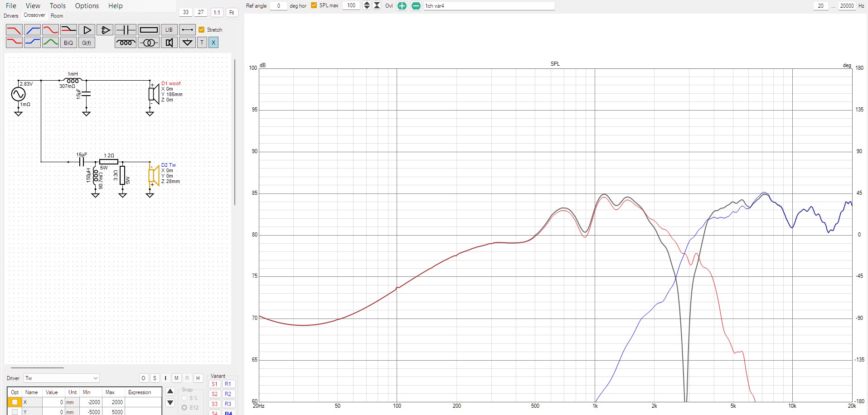Select the buffer amplifier triangle tool
This screenshot has height=415, width=868.
tap(87, 30)
